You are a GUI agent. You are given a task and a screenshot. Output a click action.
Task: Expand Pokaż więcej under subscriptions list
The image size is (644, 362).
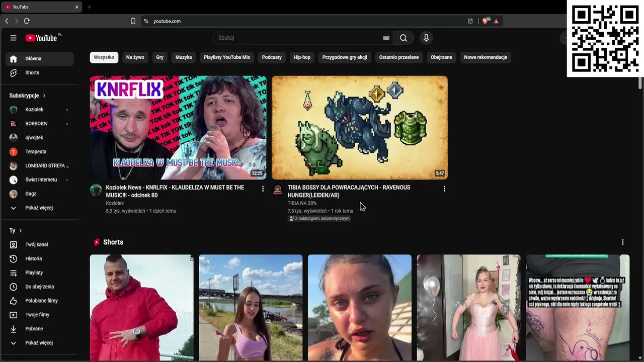coord(40,208)
